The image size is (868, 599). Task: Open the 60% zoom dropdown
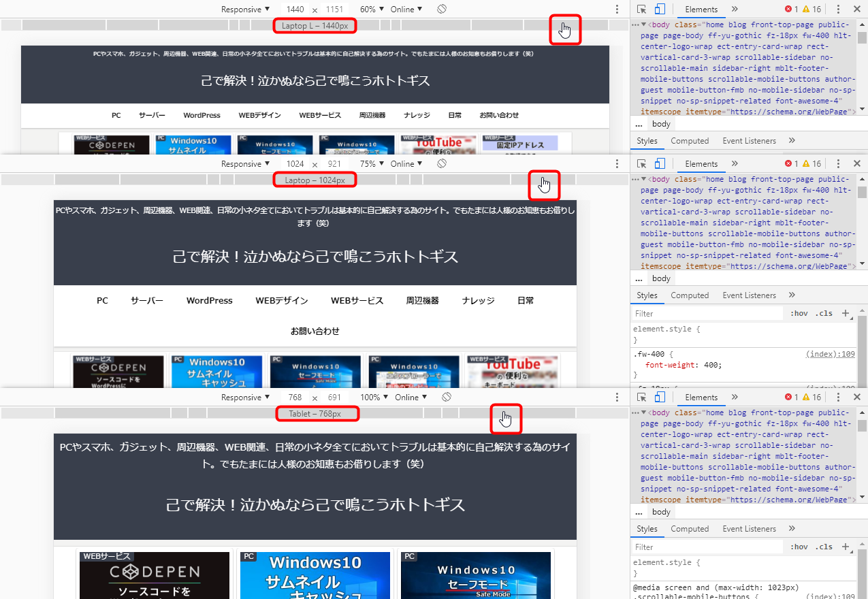372,10
